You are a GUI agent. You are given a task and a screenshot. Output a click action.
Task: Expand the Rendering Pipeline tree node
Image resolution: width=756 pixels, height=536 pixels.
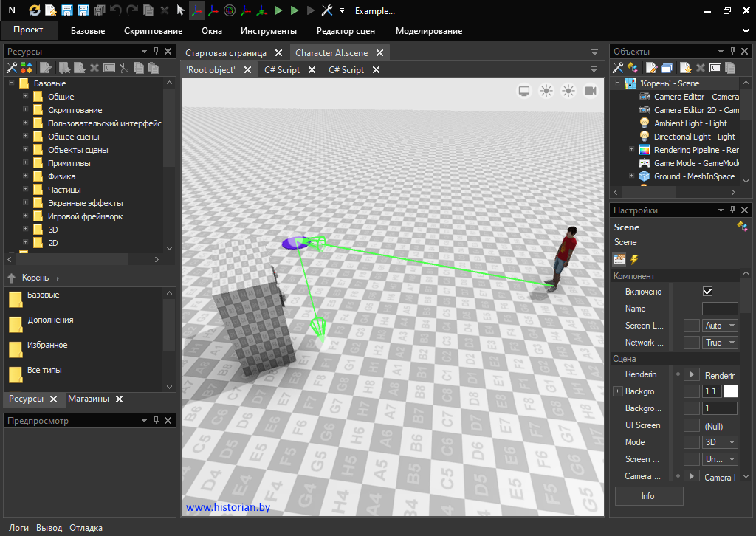(x=632, y=150)
